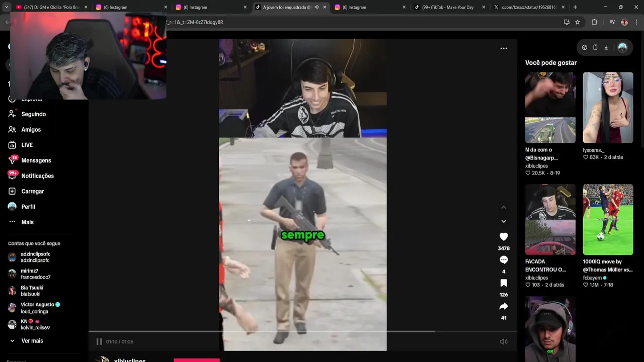Viewport: 644px width, 362px height.
Task: Open Carregar upload page
Action: coord(32,192)
